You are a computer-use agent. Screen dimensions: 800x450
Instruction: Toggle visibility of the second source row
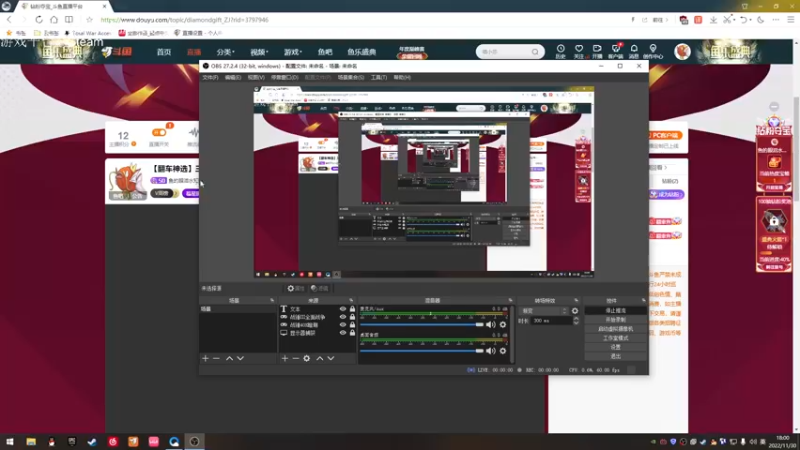point(343,317)
